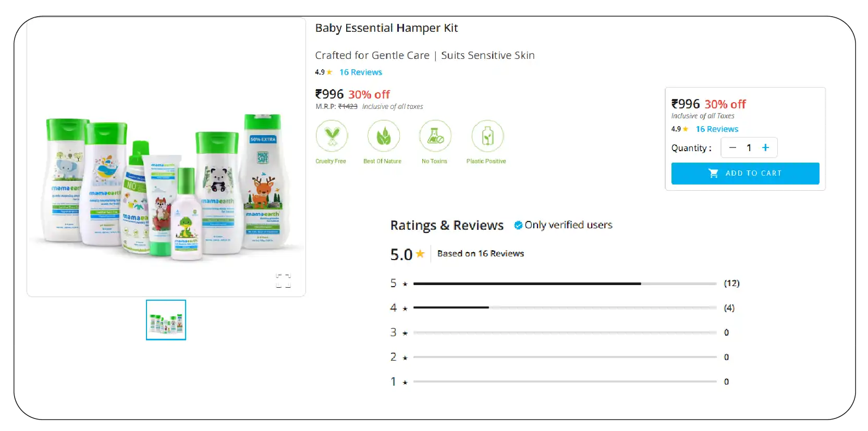Click the Plastic Positive bottle icon

click(487, 136)
